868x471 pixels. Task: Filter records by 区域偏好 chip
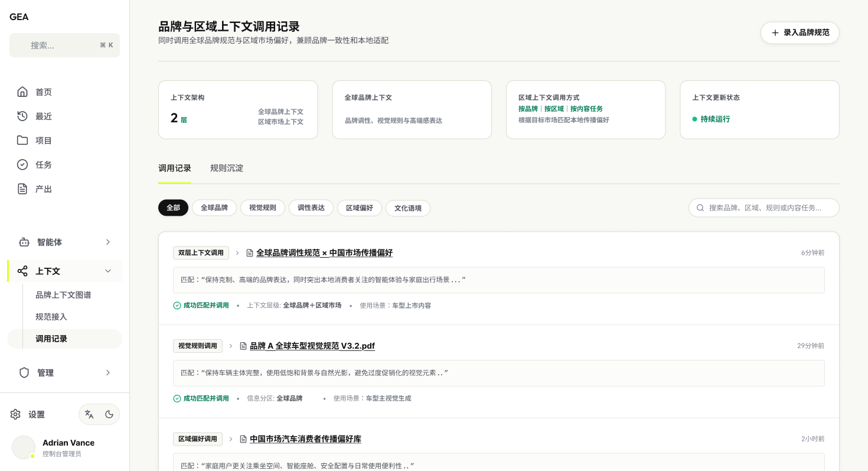click(x=360, y=208)
